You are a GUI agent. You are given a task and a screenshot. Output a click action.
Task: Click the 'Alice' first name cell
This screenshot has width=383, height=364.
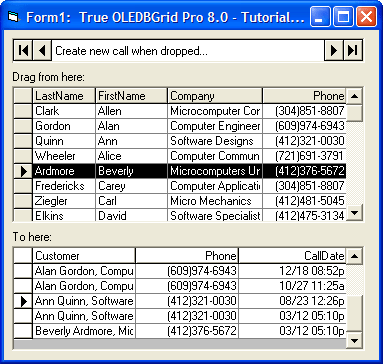tap(131, 156)
